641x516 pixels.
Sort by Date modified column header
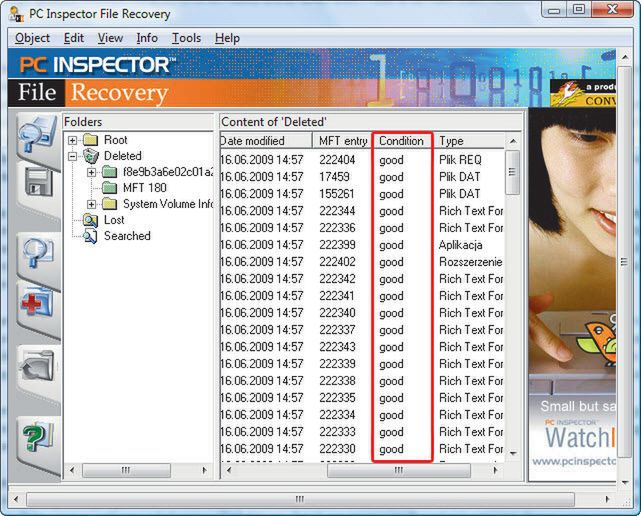(266, 141)
